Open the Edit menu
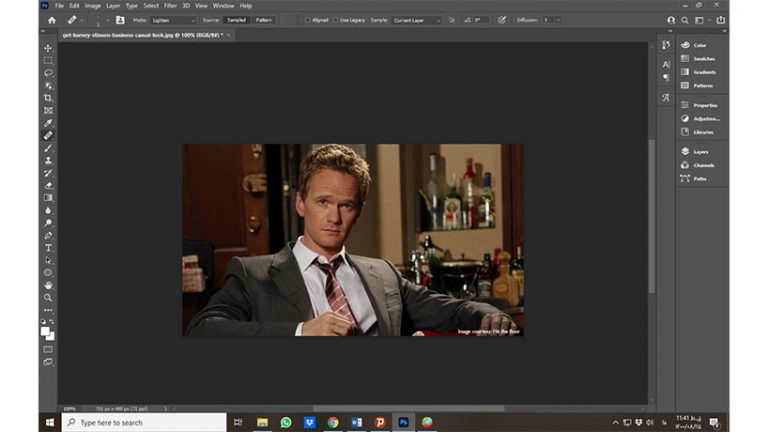This screenshot has height=432, width=768. (x=74, y=6)
